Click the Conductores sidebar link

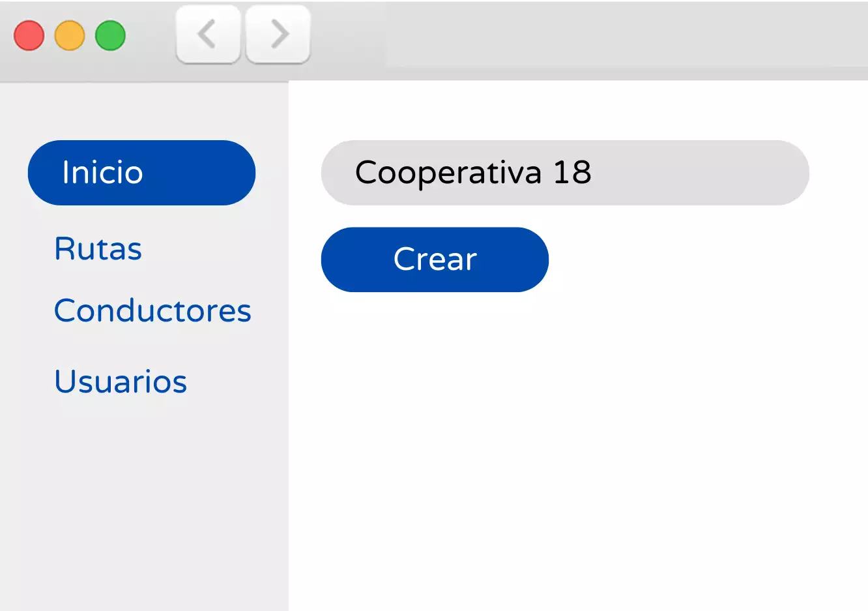coord(152,311)
